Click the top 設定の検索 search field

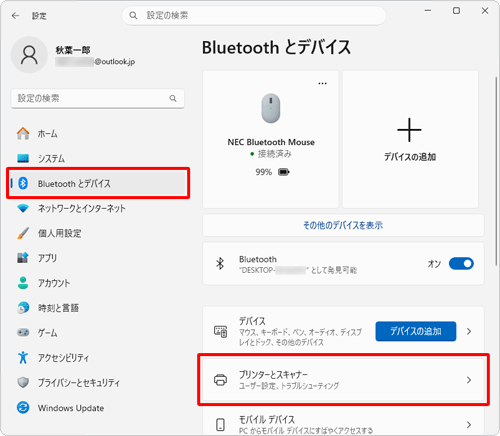254,15
